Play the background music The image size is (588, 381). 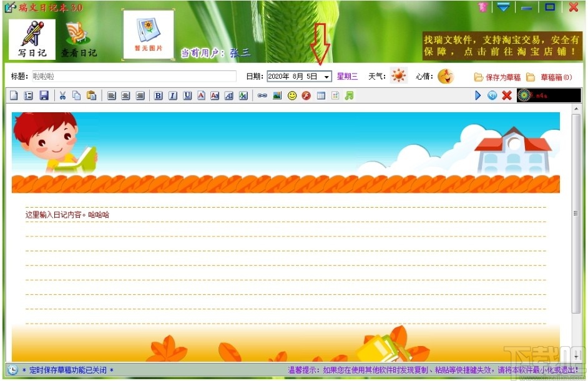tap(478, 95)
